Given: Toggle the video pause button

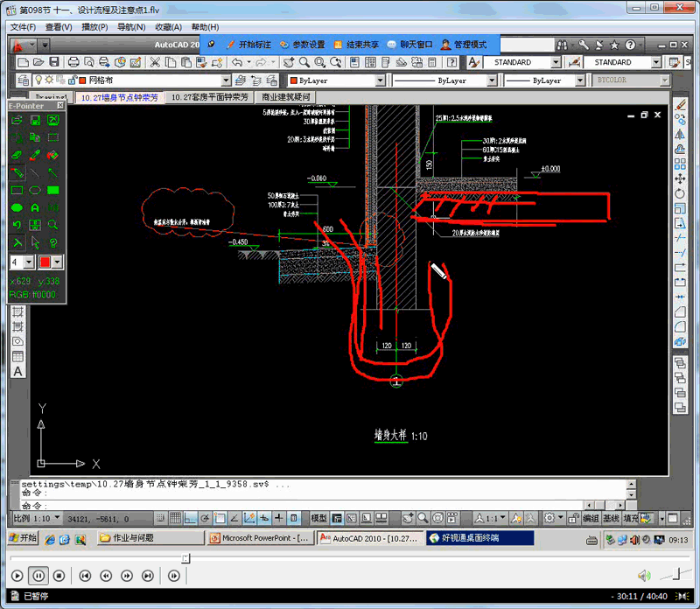Looking at the screenshot, I should [x=38, y=576].
